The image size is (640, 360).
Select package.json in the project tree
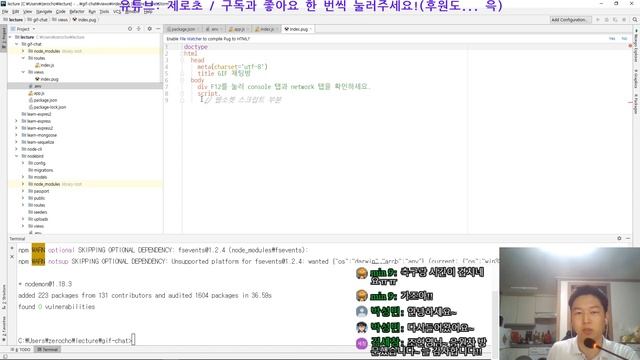pyautogui.click(x=43, y=100)
